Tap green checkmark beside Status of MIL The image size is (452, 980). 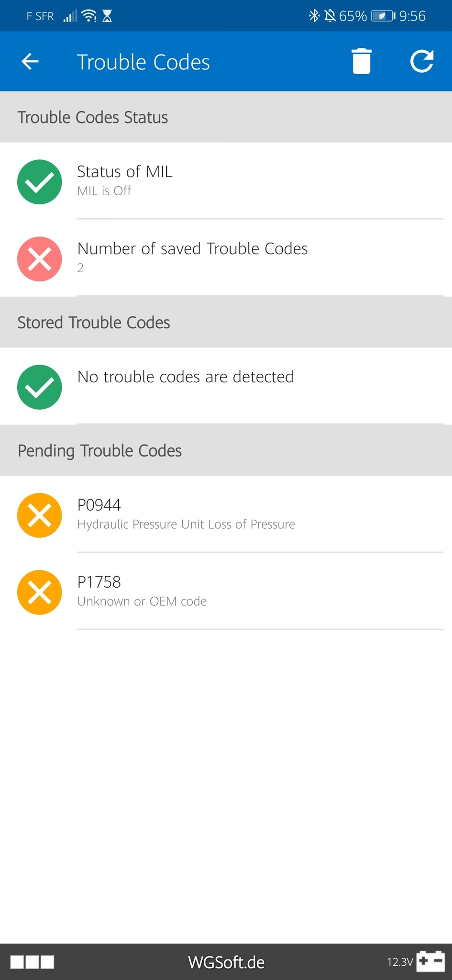click(40, 182)
